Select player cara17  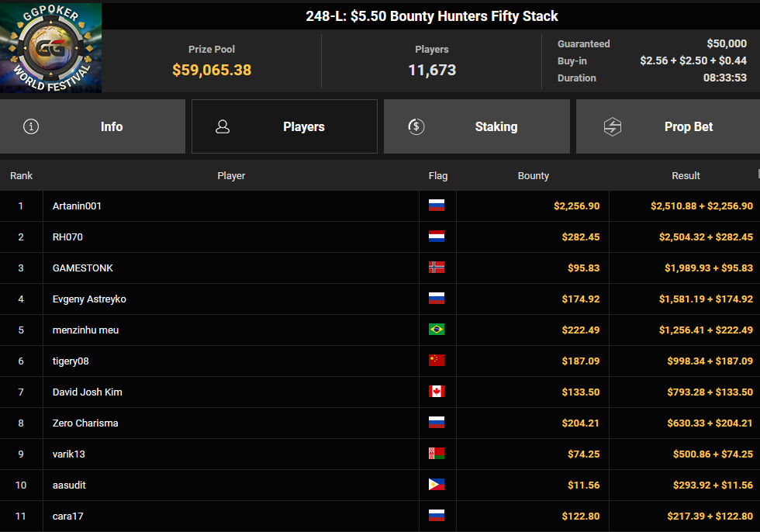point(68,516)
